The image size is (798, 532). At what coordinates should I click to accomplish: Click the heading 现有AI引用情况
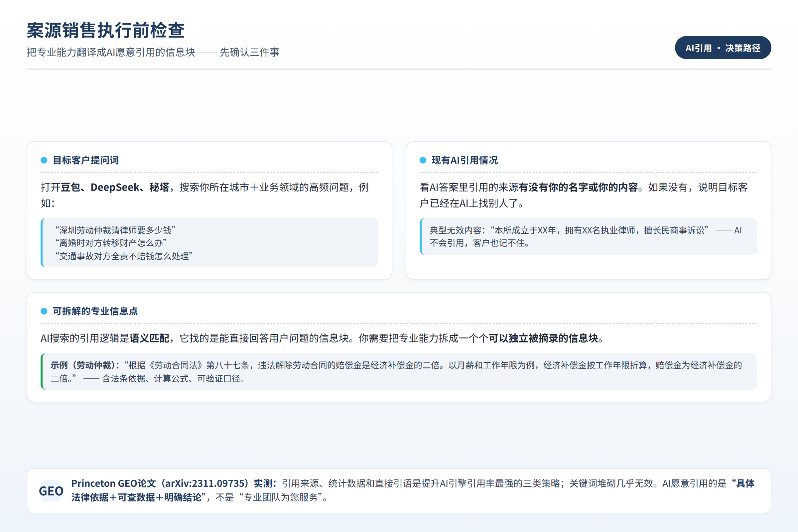pos(465,160)
